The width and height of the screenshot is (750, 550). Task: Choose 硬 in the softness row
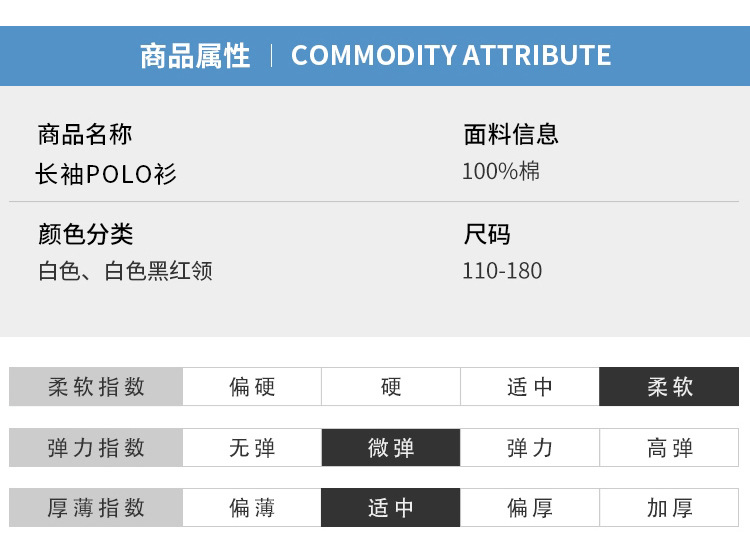tap(391, 387)
